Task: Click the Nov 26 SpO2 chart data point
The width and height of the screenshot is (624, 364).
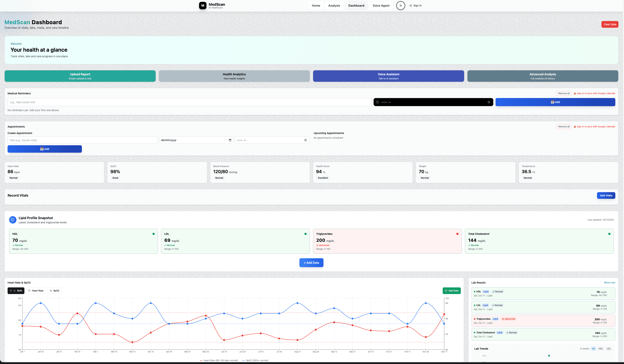Action: click(426, 303)
